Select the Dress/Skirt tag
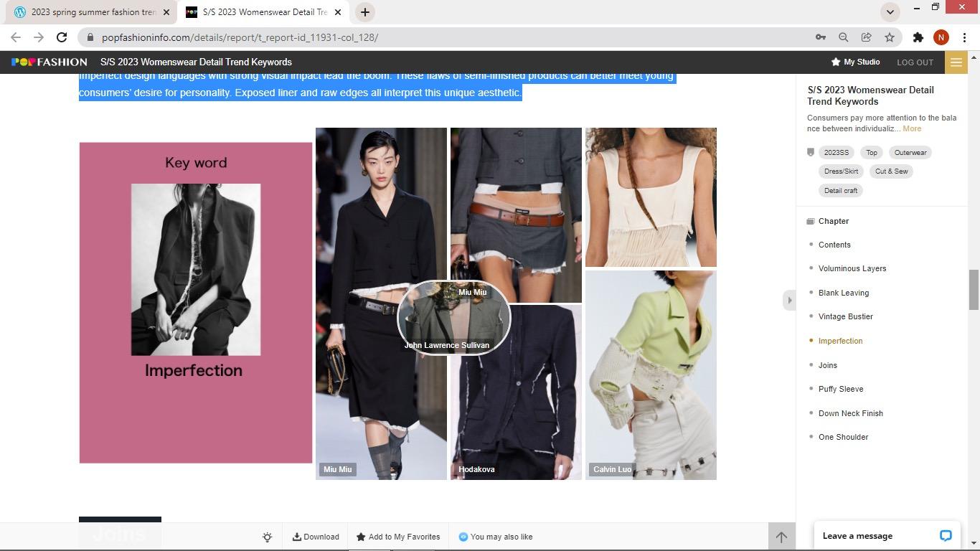 [842, 171]
